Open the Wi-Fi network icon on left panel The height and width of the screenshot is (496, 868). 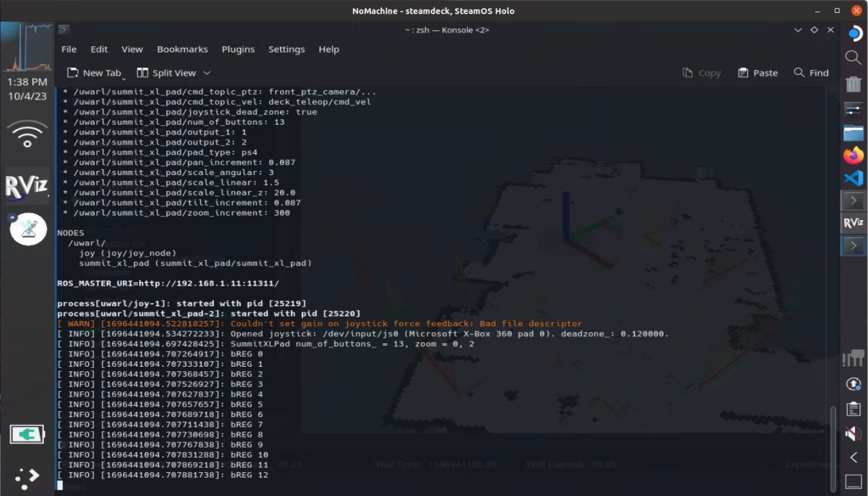pyautogui.click(x=28, y=134)
